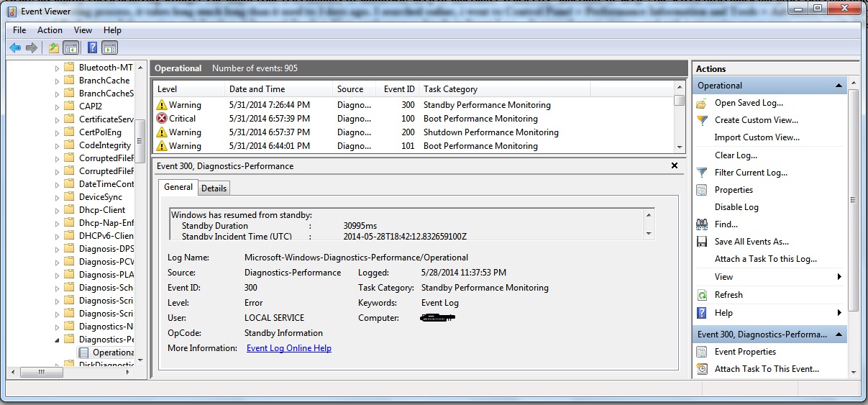Click the red Critical event icon

pyautogui.click(x=162, y=119)
